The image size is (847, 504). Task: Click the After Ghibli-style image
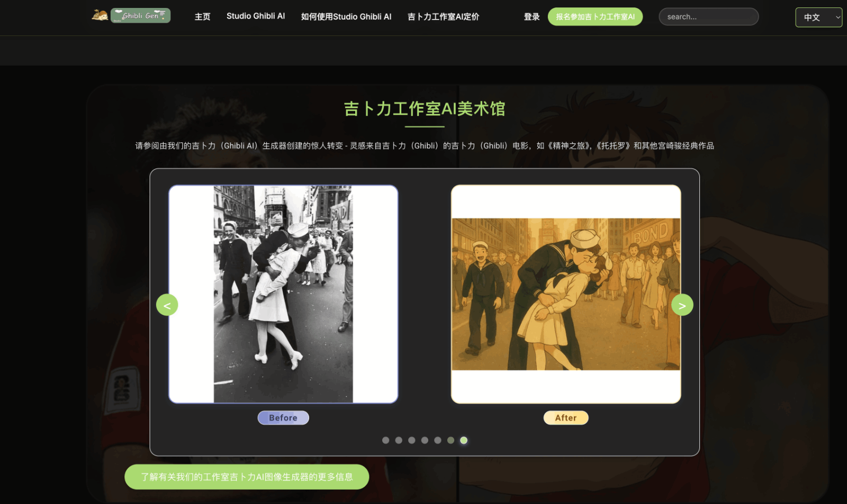[566, 294]
